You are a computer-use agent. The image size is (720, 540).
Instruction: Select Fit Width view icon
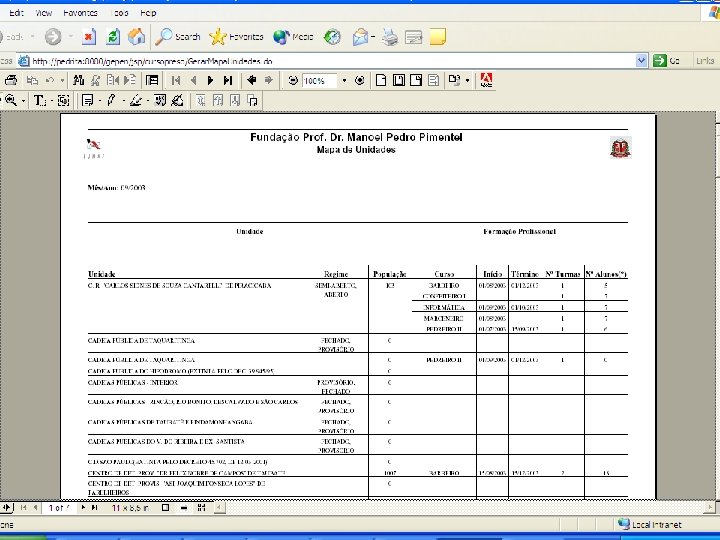point(416,80)
